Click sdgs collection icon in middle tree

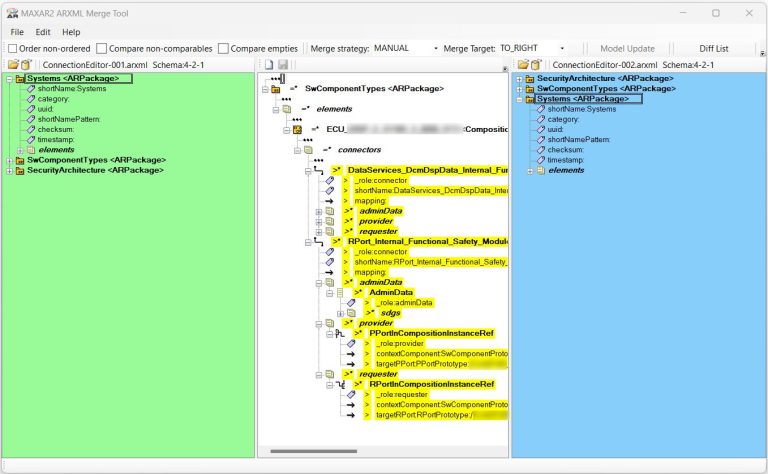[x=351, y=313]
